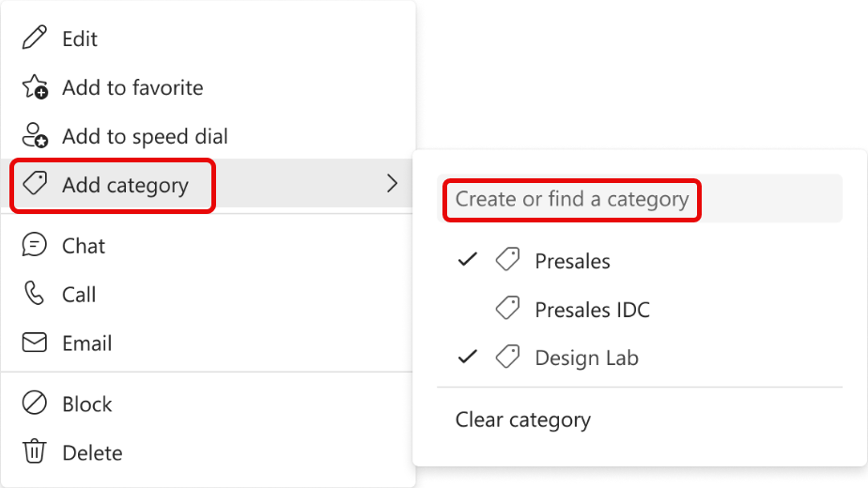Click the star Add to favorite icon
Viewport: 868px width, 488px height.
[x=35, y=87]
